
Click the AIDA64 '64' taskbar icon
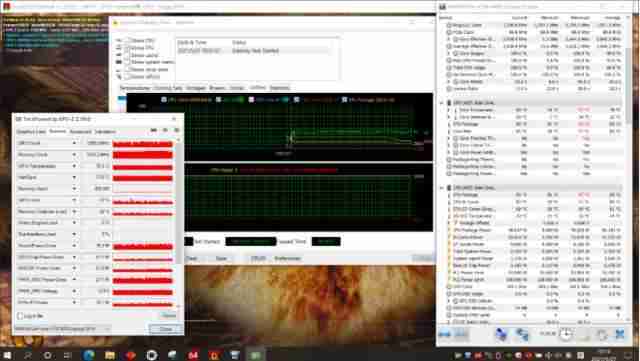click(193, 355)
